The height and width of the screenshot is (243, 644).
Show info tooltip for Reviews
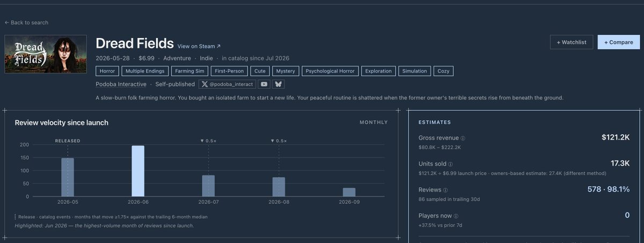point(445,190)
